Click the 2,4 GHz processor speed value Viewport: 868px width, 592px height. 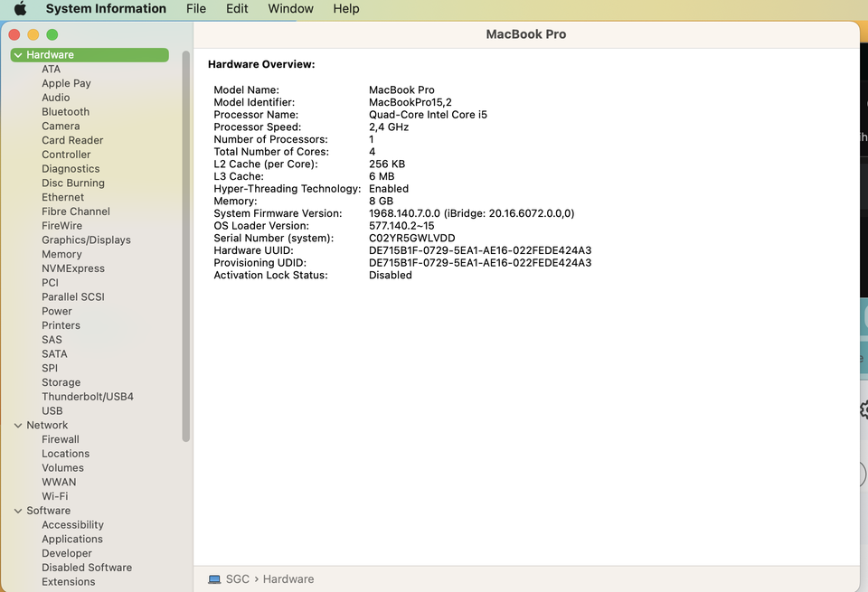tap(389, 127)
